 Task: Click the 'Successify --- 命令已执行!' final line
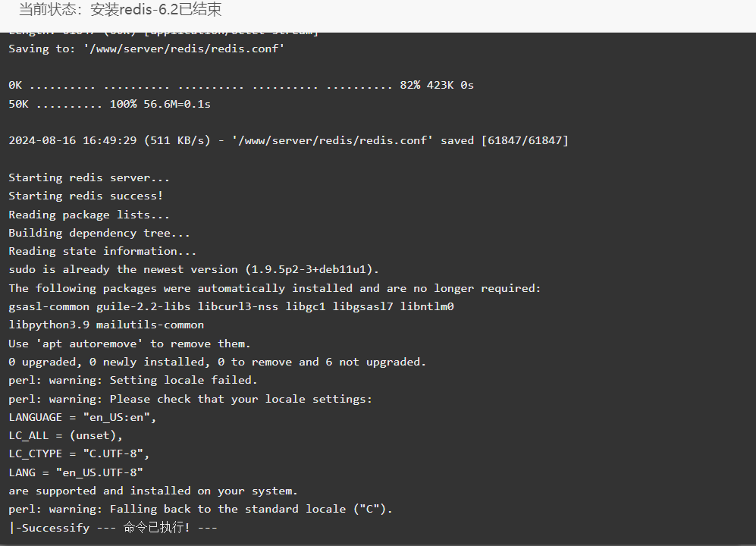click(x=113, y=528)
